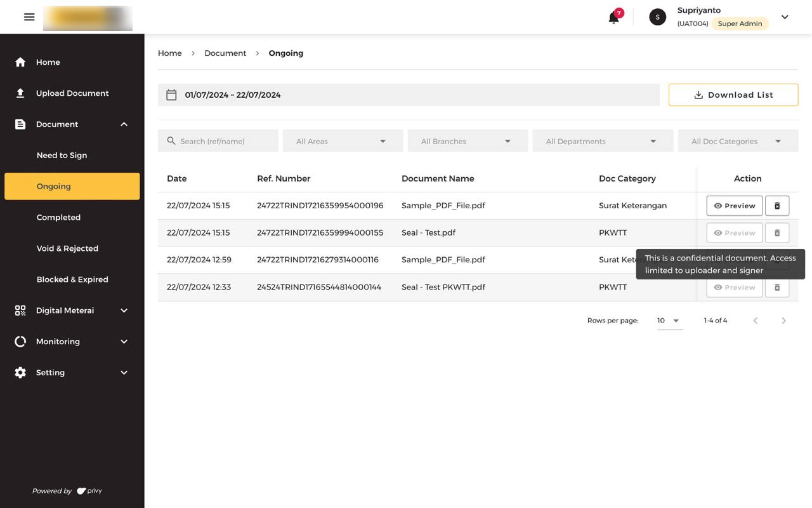Click the Ref. Number column header
The width and height of the screenshot is (812, 508).
[284, 178]
